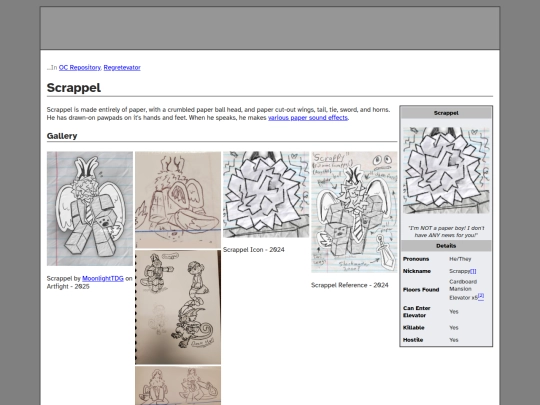Image resolution: width=540 pixels, height=405 pixels.
Task: Select the Pronouns value 'He/They'
Action: click(460, 259)
